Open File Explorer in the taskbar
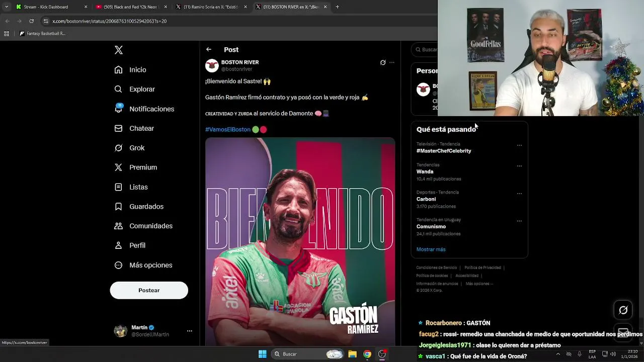The image size is (644, 362). pyautogui.click(x=352, y=354)
